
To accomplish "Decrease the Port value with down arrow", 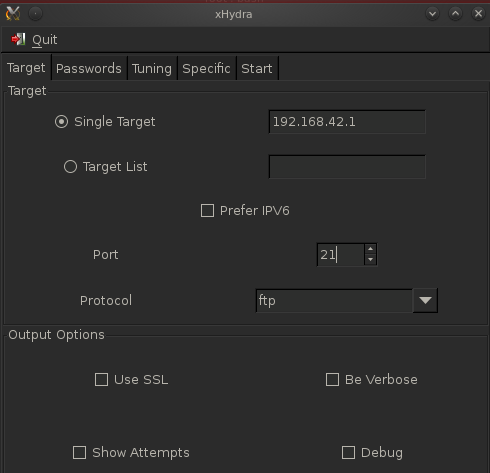I will (370, 260).
